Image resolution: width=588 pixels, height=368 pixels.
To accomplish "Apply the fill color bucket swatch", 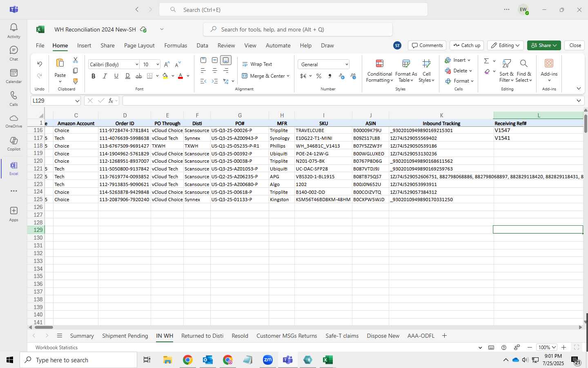I will tap(165, 76).
